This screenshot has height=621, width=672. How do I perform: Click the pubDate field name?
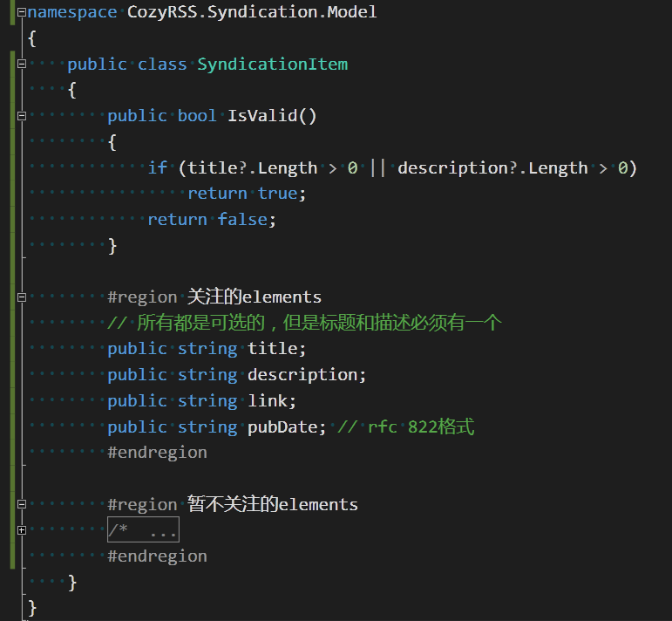tap(283, 427)
